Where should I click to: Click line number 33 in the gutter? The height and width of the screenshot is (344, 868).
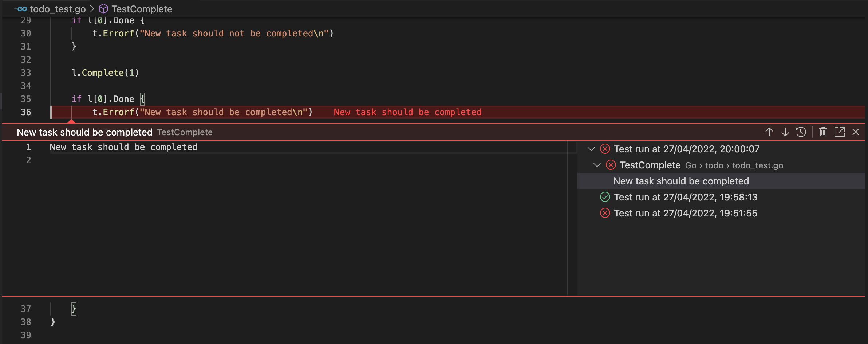point(26,73)
